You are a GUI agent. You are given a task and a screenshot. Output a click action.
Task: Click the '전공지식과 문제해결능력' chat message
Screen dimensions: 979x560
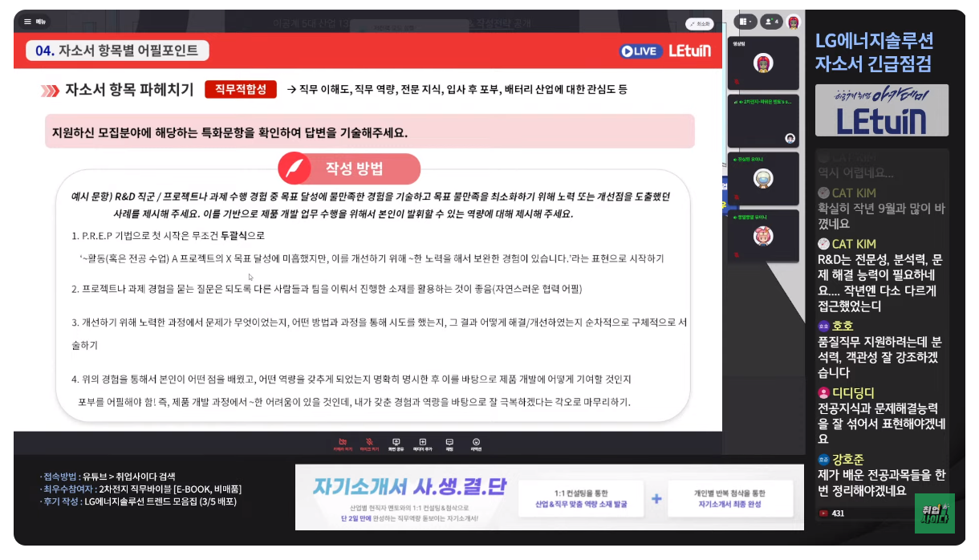pos(880,424)
